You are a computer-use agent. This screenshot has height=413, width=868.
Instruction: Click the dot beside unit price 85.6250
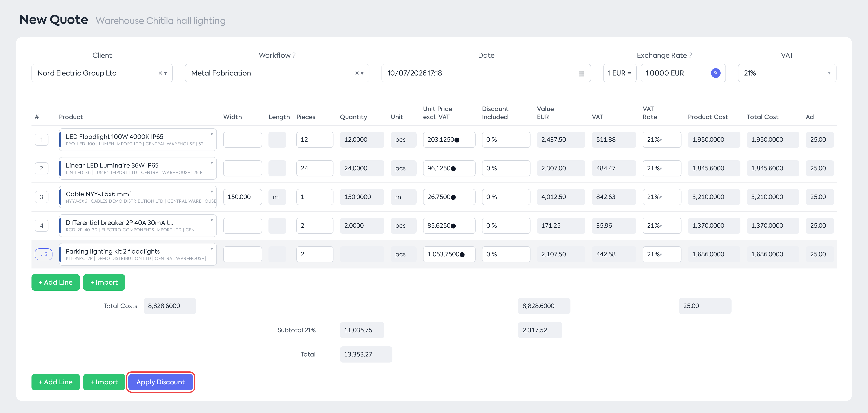[x=453, y=226]
